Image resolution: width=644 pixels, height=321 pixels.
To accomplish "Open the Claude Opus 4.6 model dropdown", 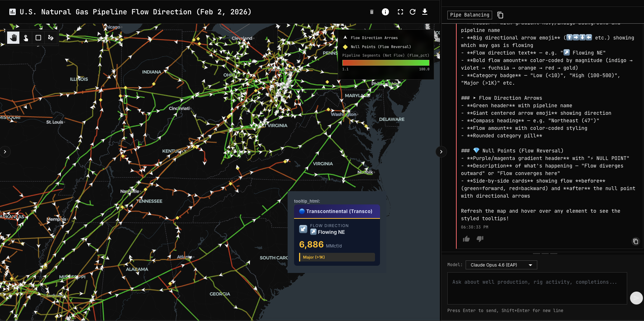I will pos(501,265).
